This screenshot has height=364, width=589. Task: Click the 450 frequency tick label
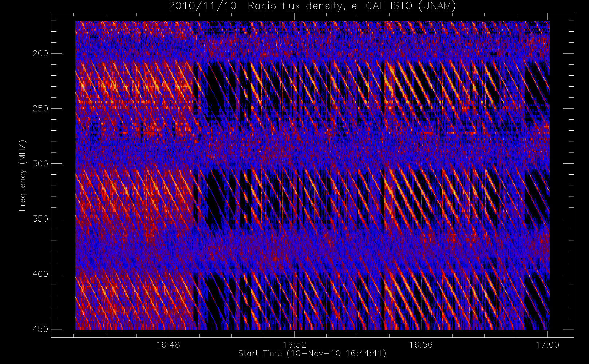point(40,329)
